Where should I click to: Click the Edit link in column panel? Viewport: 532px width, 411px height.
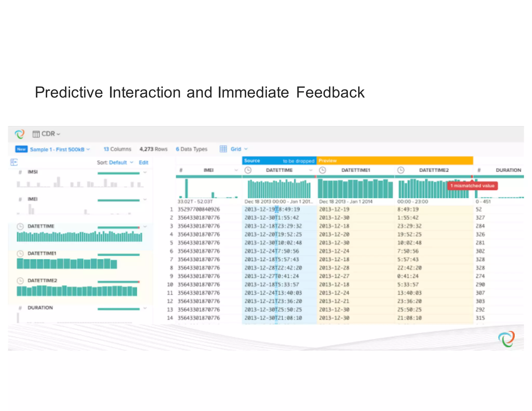pos(143,162)
